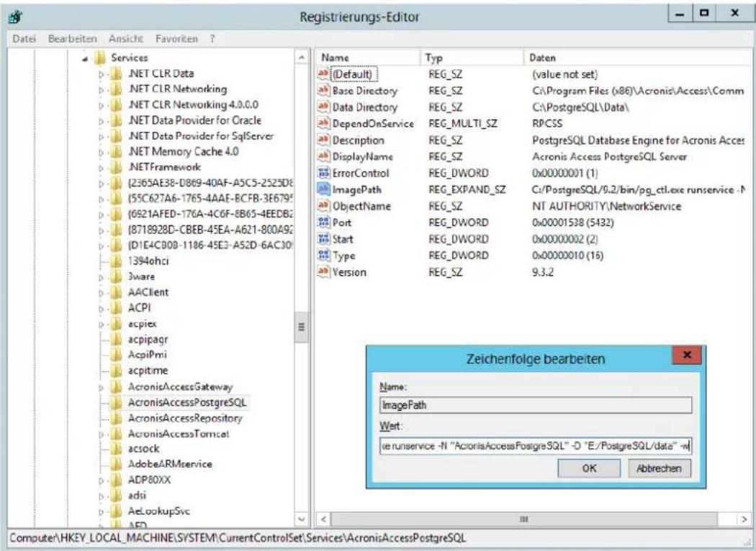Click the AcronisAccessTomcat folder icon
The height and width of the screenshot is (551, 756).
coord(116,434)
